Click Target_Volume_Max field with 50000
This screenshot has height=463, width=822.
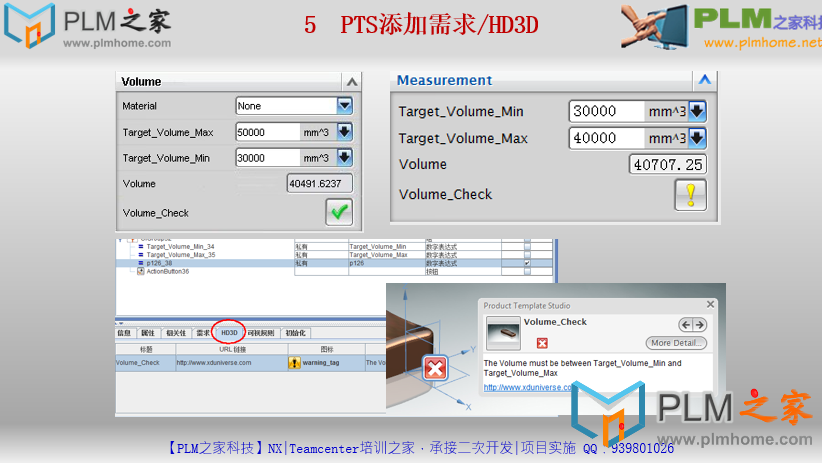click(267, 132)
